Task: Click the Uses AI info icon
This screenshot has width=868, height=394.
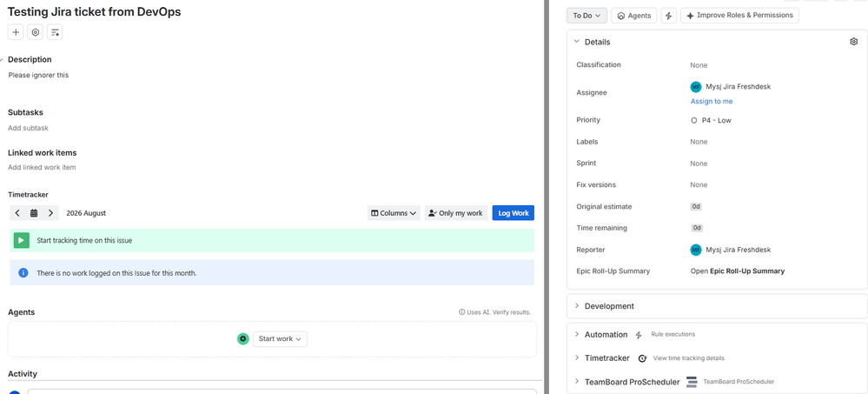Action: click(x=461, y=312)
